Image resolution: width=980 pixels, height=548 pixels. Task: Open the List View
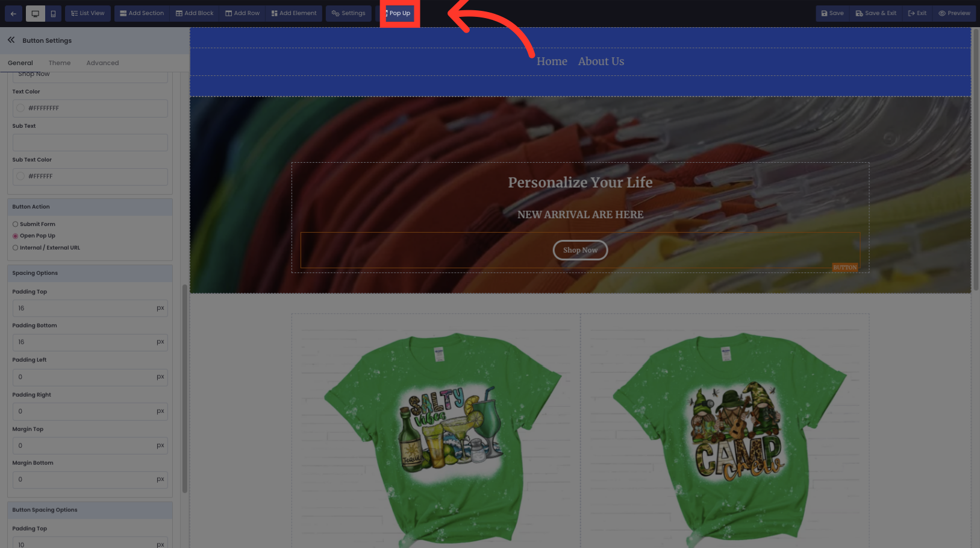click(x=88, y=13)
